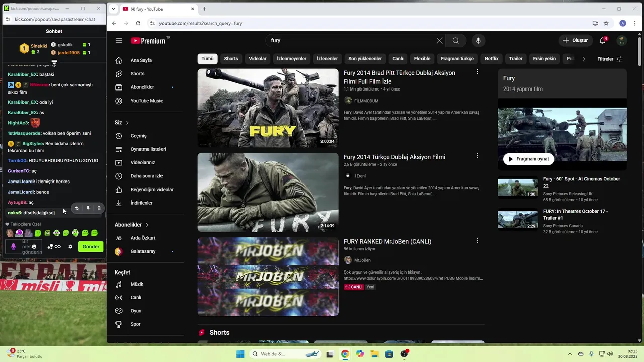Open YouTube notifications bell
The width and height of the screenshot is (644, 362).
(x=603, y=41)
